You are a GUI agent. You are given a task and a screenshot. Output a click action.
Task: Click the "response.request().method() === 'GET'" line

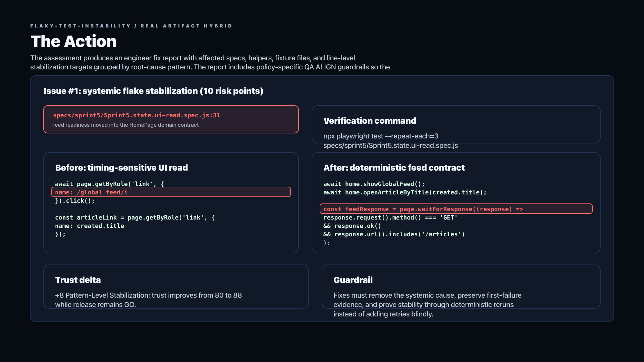pos(390,217)
